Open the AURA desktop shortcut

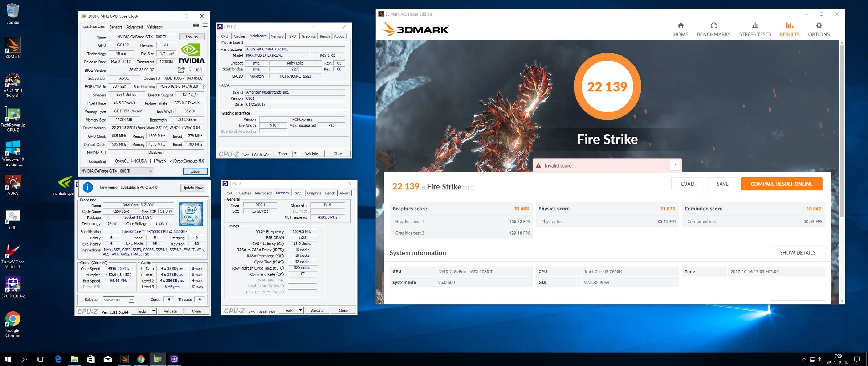13,185
